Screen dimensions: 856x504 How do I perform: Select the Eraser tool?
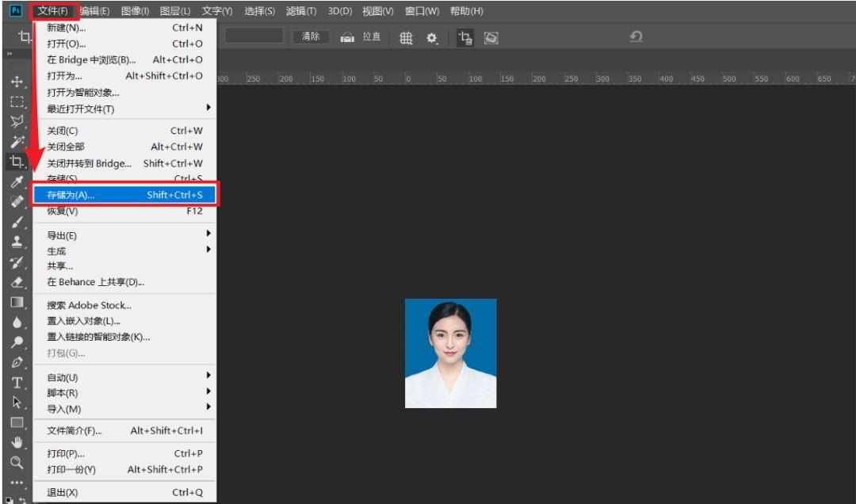pyautogui.click(x=17, y=282)
